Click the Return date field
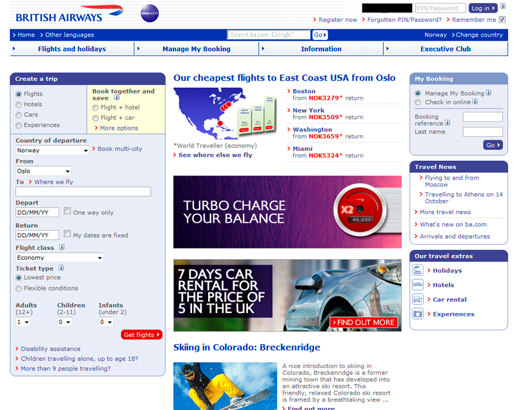 pyautogui.click(x=37, y=235)
